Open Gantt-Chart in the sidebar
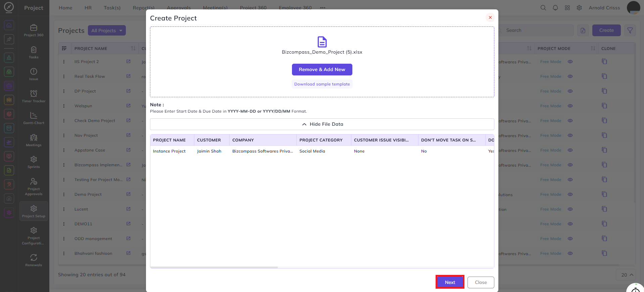Viewport: 644px width, 292px height. (34, 118)
